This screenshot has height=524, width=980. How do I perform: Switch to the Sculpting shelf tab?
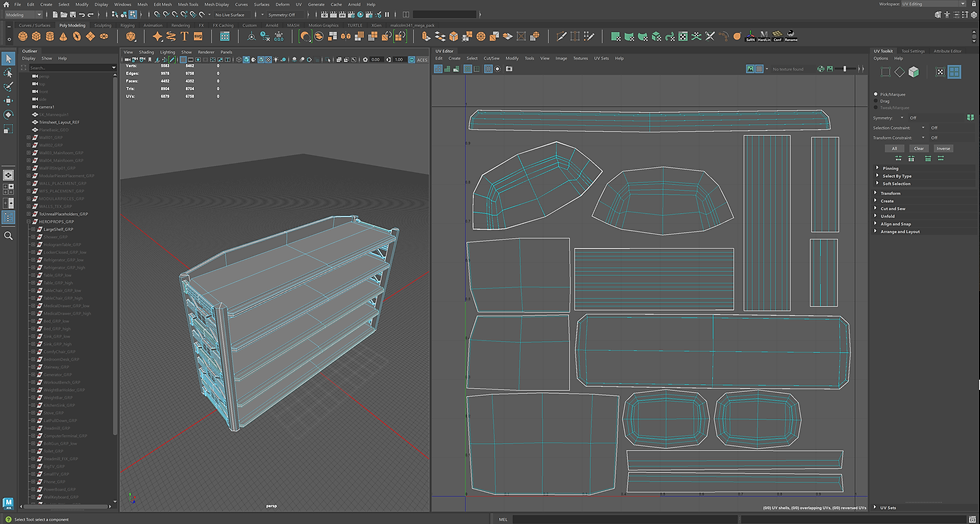coord(103,25)
